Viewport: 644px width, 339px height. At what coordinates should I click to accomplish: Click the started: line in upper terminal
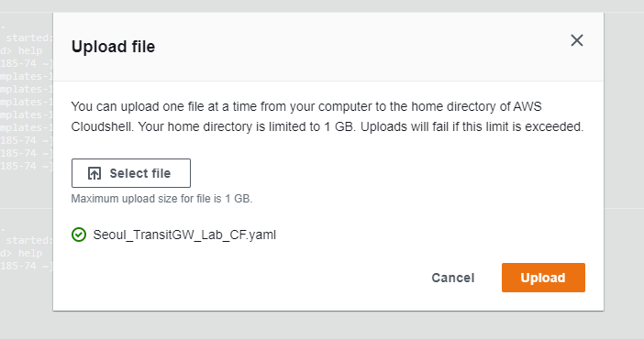click(x=29, y=38)
